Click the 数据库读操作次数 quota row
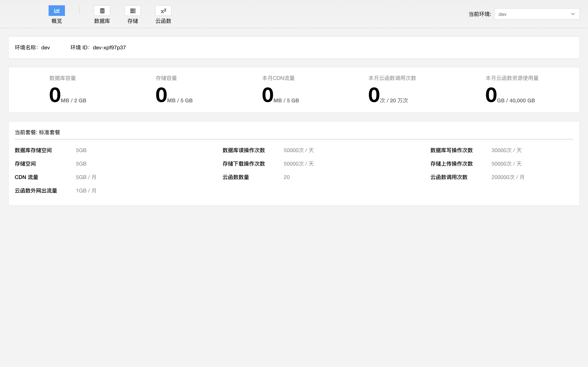This screenshot has width=588, height=367. [244, 150]
